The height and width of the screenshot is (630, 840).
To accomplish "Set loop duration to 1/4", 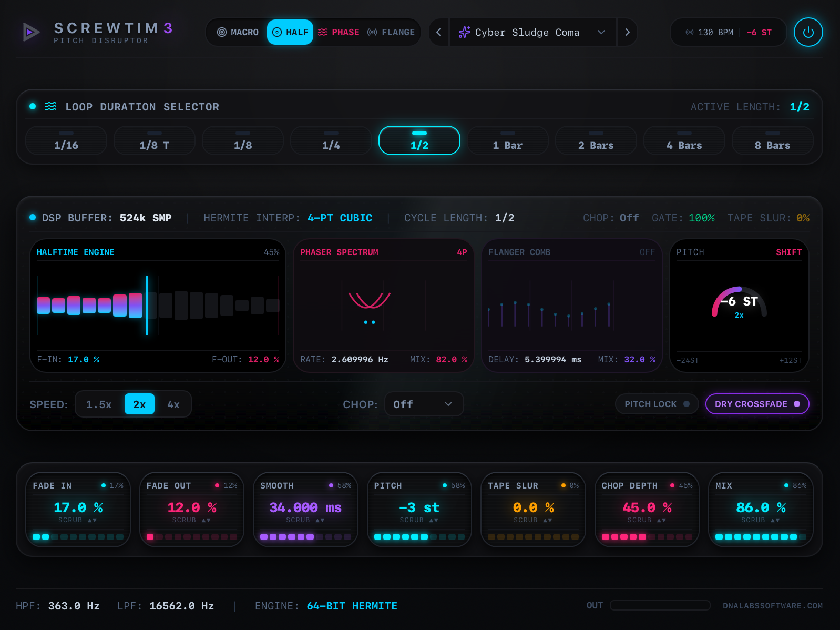I will click(331, 140).
